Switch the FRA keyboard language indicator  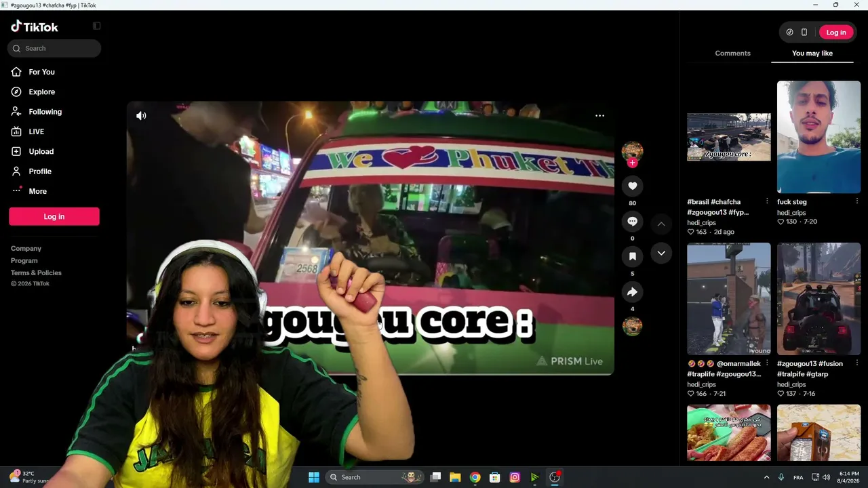(798, 477)
